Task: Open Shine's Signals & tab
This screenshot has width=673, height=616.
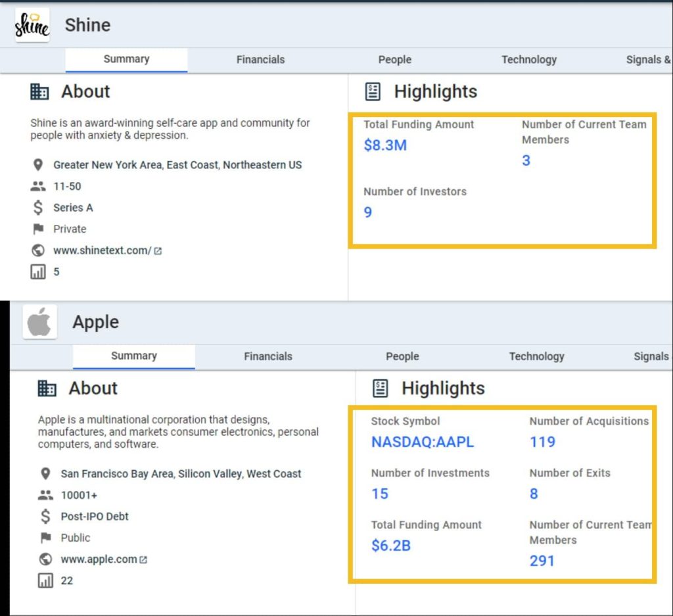Action: click(648, 60)
